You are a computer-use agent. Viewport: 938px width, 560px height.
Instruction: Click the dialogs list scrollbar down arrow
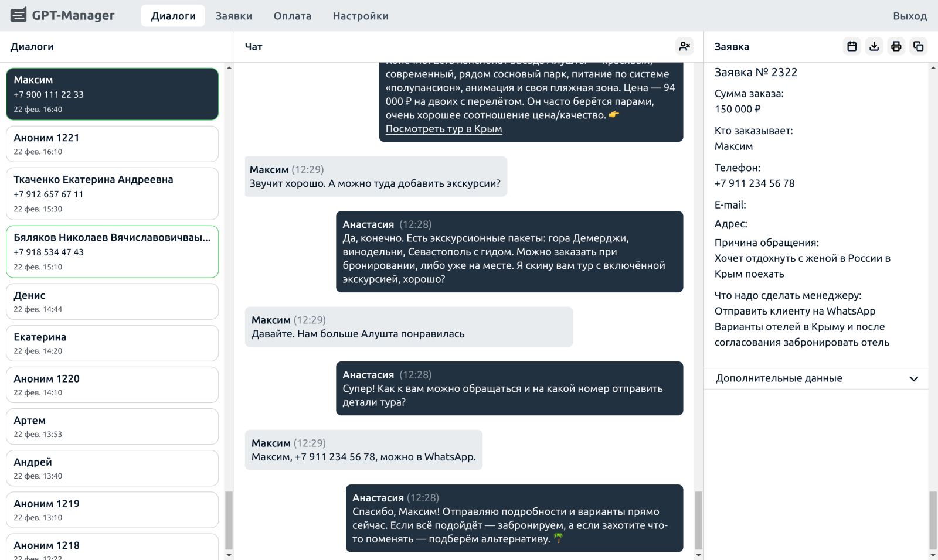(x=229, y=555)
